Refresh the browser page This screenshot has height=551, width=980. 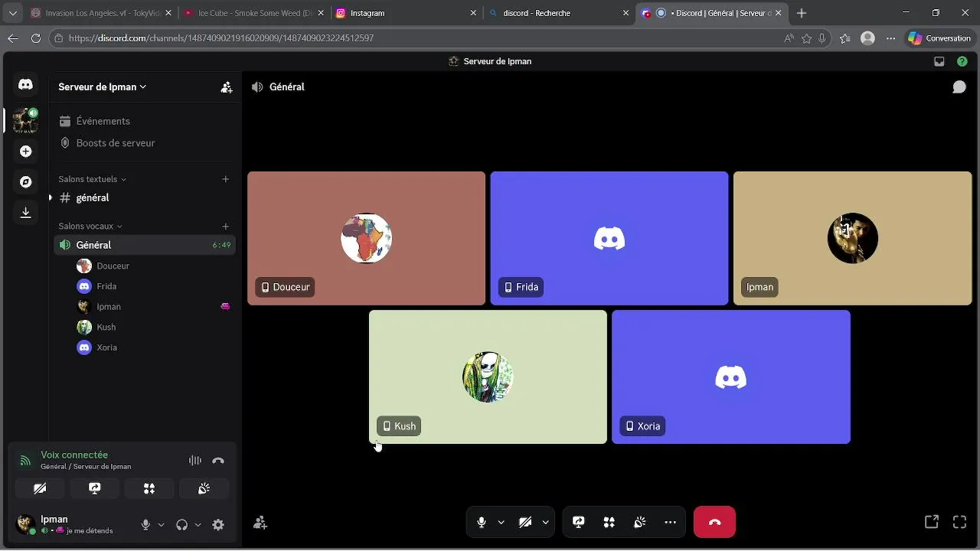tap(35, 38)
